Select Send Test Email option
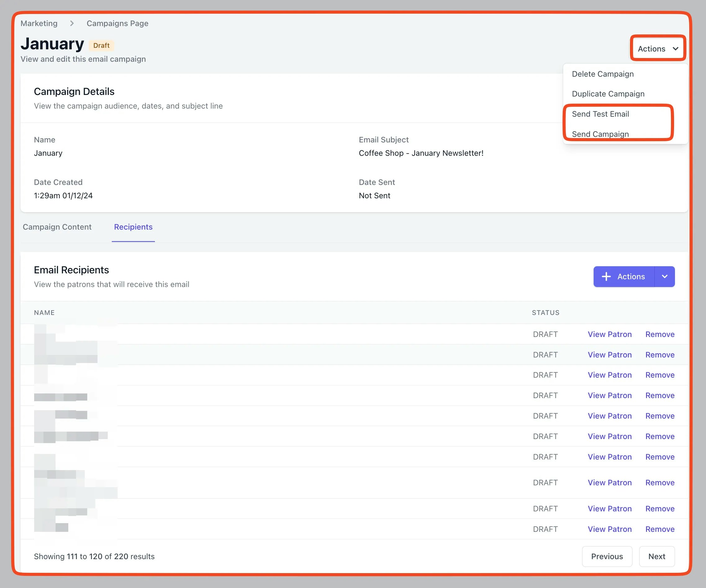Viewport: 706px width, 588px height. click(600, 114)
